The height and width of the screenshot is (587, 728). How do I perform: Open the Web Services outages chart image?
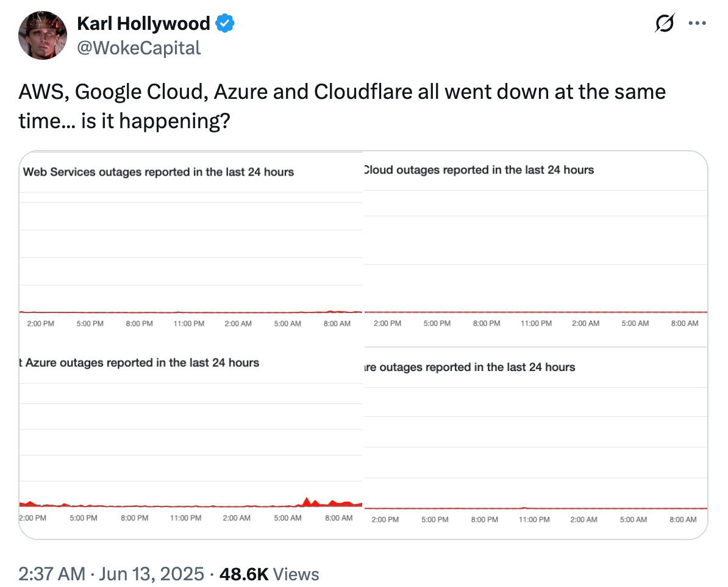pos(191,248)
